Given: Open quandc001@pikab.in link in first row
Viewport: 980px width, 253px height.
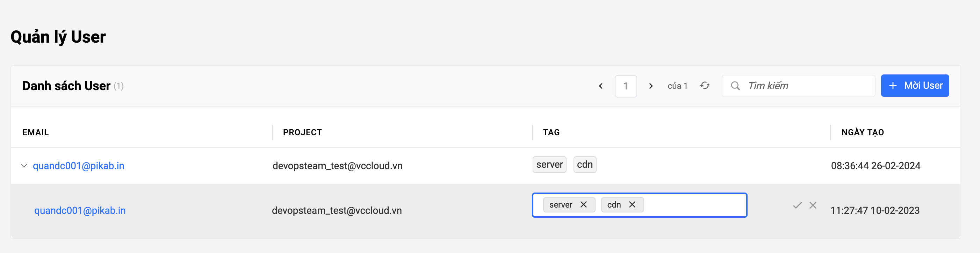Looking at the screenshot, I should pos(78,166).
